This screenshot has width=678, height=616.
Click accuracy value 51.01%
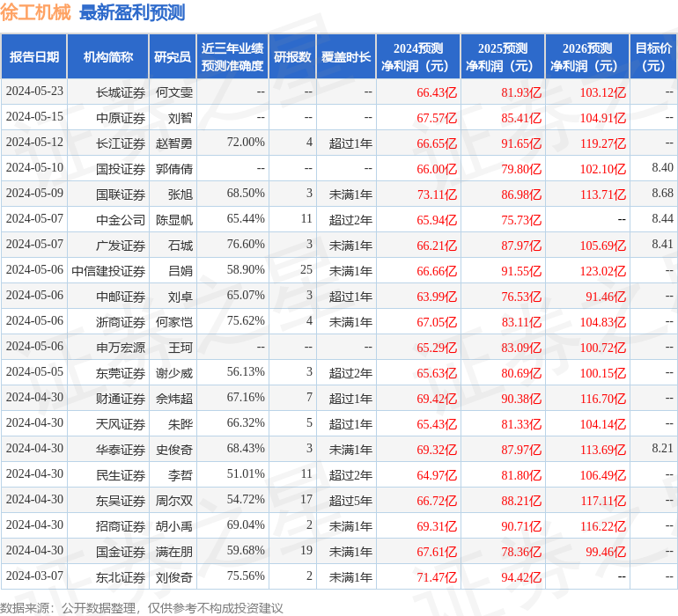click(246, 473)
